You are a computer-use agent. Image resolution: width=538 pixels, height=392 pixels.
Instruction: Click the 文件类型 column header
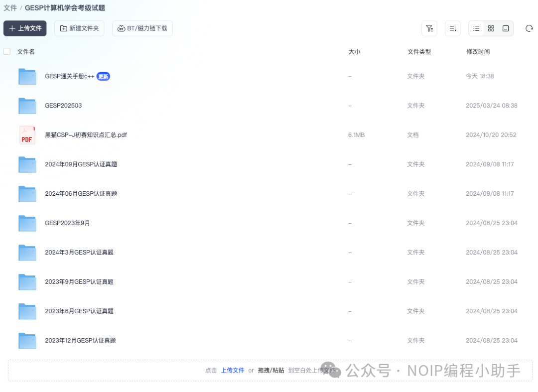[419, 52]
